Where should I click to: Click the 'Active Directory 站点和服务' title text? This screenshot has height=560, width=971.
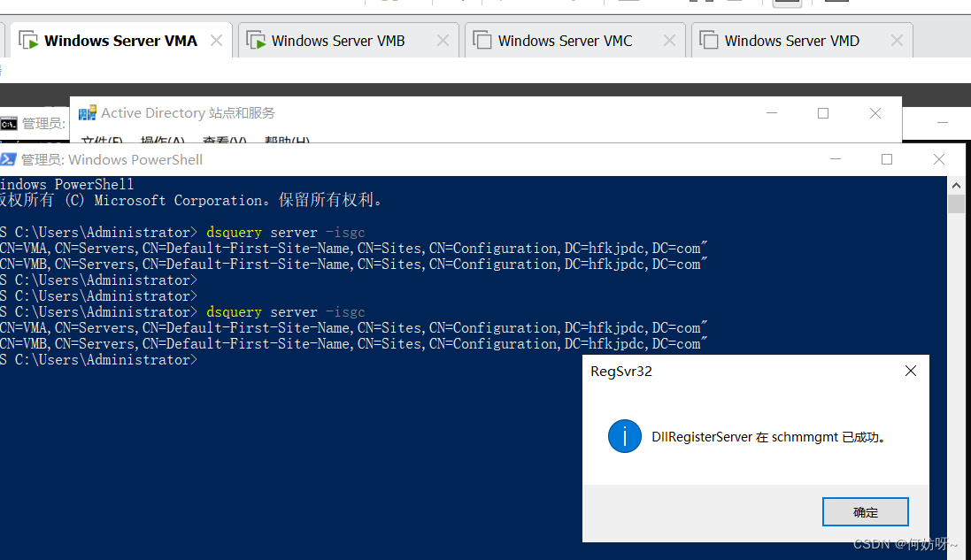189,112
